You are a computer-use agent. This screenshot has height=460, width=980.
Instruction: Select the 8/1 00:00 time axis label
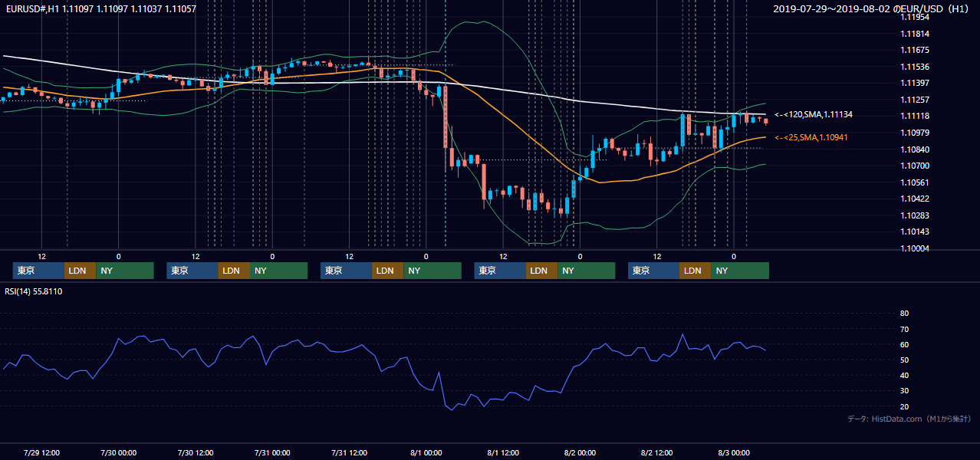(x=426, y=452)
